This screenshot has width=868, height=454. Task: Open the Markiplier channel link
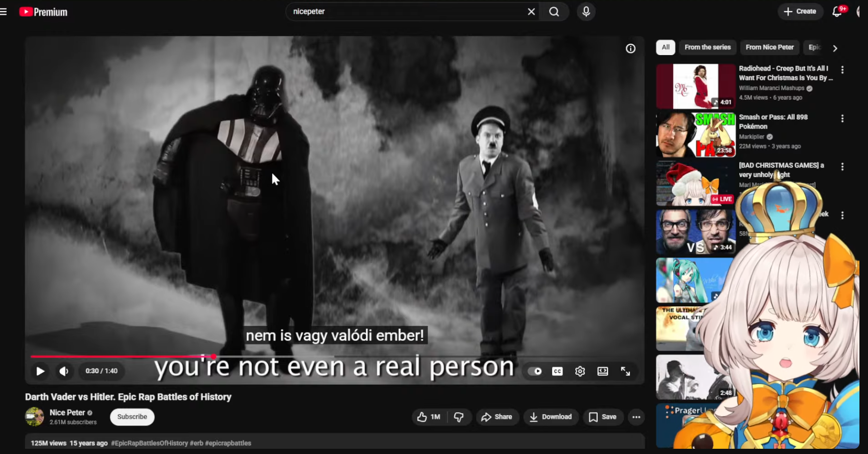(752, 137)
